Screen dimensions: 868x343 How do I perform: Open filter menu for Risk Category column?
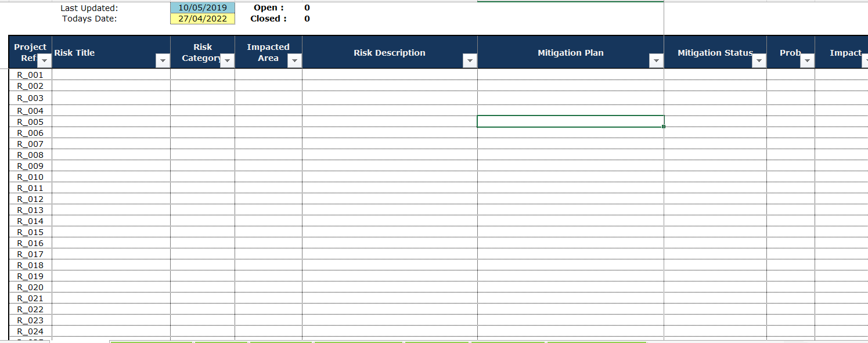[227, 60]
